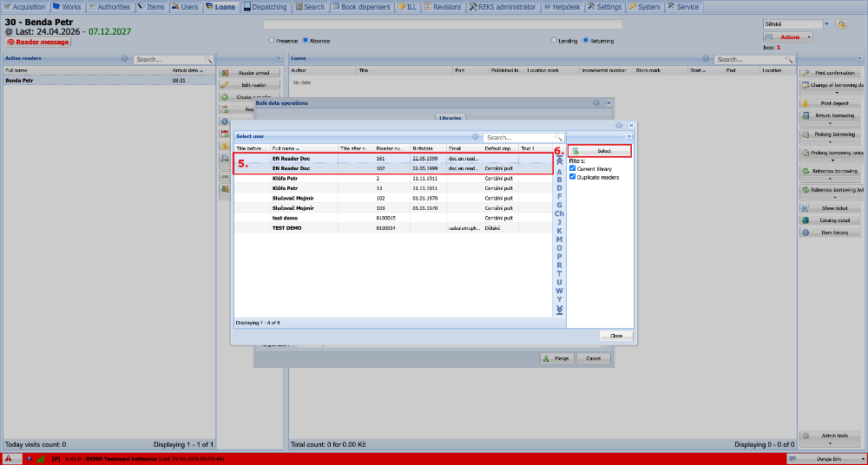
Task: Click Print confirmation button
Action: [x=831, y=73]
